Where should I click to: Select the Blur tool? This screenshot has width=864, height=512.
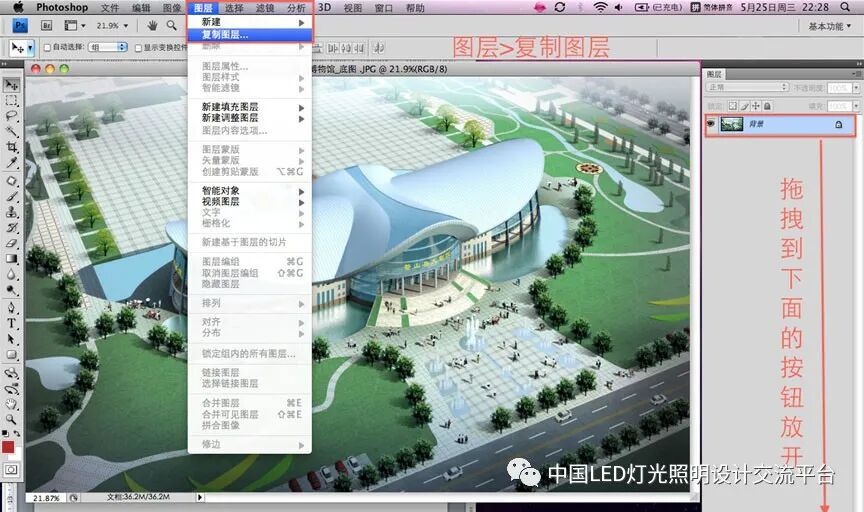pos(12,274)
